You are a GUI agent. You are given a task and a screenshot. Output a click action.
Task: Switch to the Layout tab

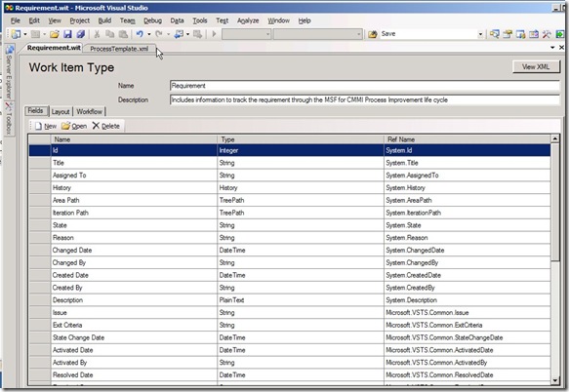click(x=61, y=112)
